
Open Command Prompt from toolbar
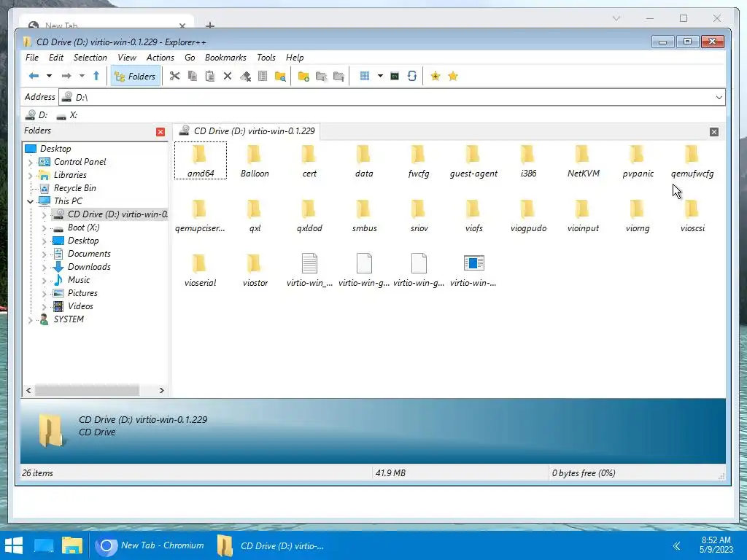point(395,76)
